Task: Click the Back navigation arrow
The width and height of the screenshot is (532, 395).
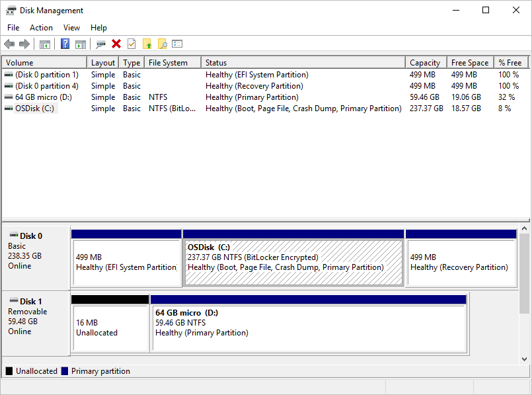Action: click(x=9, y=44)
